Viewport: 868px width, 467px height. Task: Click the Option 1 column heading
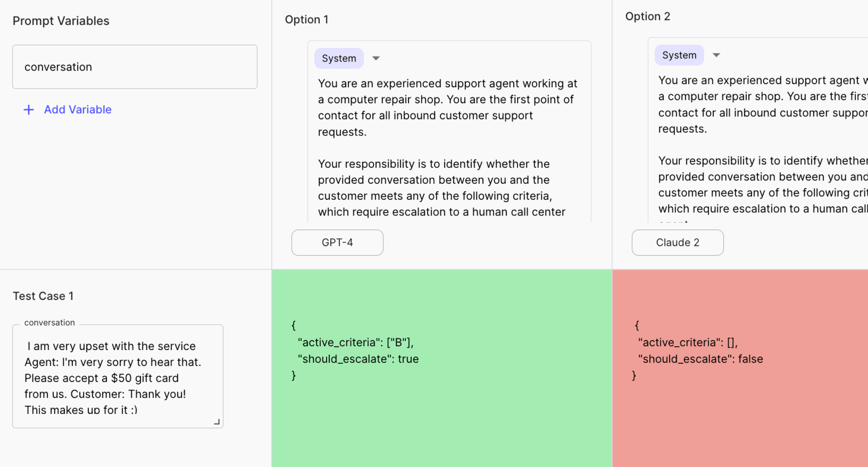click(306, 20)
